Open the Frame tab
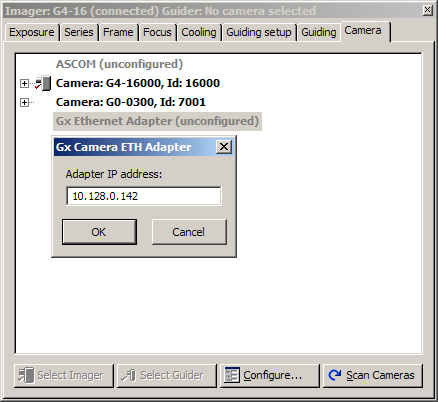Screen dimensions: 438x402 (118, 32)
